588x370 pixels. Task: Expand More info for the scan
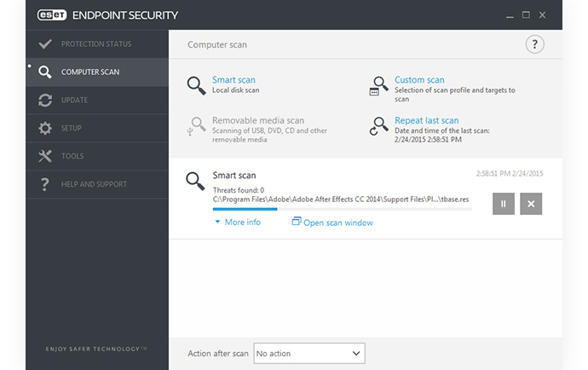(243, 223)
